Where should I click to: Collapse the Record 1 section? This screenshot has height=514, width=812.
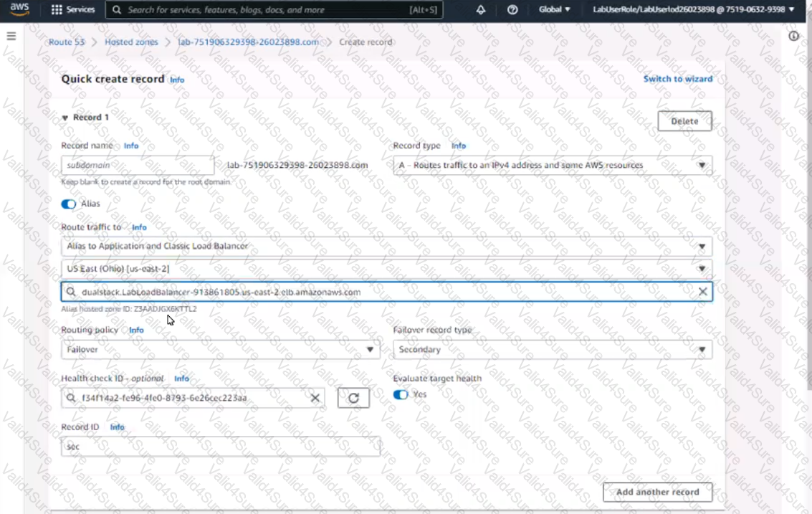click(x=65, y=118)
